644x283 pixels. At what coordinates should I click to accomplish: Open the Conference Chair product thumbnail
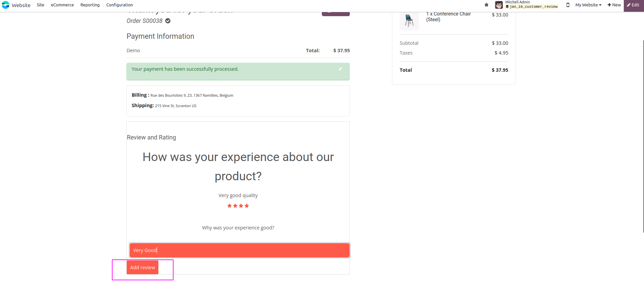coord(409,21)
